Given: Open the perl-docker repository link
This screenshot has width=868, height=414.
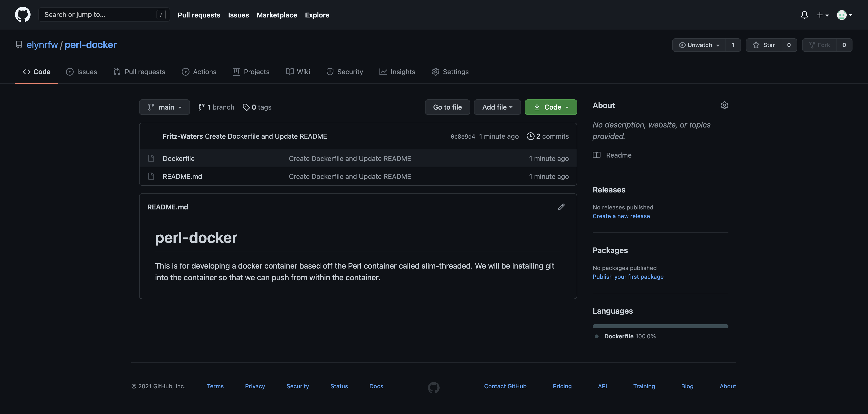Looking at the screenshot, I should pyautogui.click(x=90, y=45).
